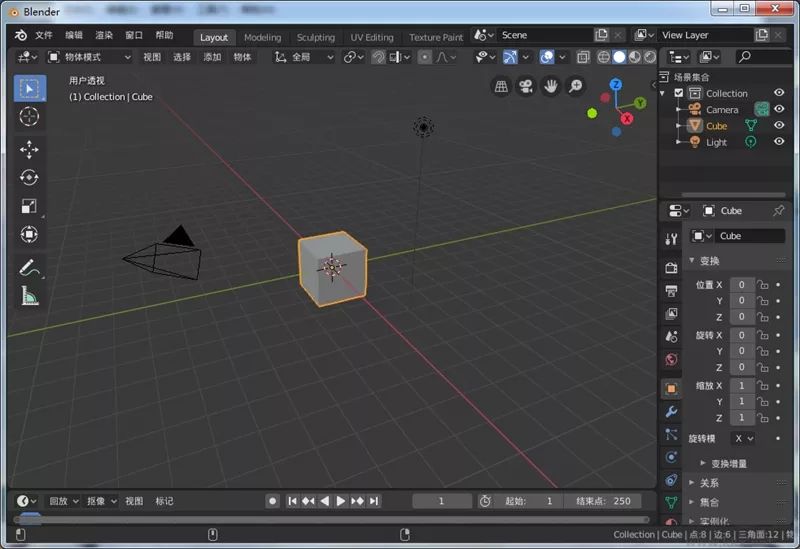This screenshot has height=549, width=800.
Task: Hide the Camera in outliner
Action: click(x=779, y=109)
